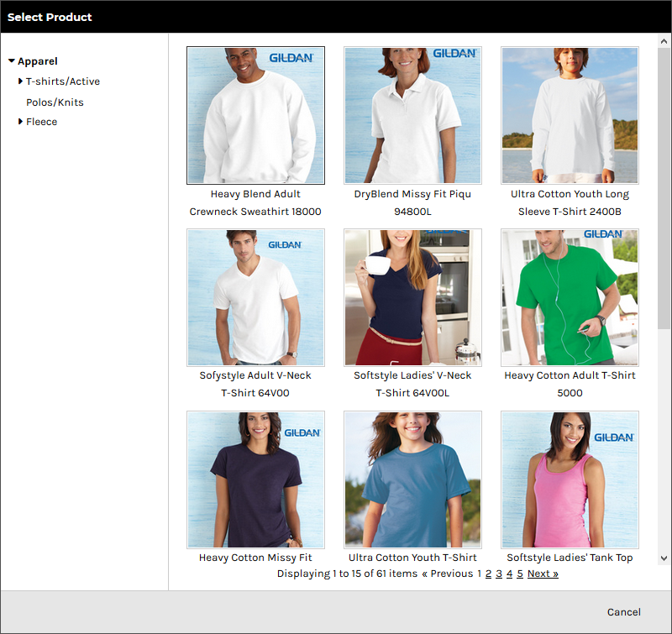Viewport: 672px width, 634px height.
Task: Pick Softstyle Ladies' V-Neck T-Shirt image
Action: (412, 297)
